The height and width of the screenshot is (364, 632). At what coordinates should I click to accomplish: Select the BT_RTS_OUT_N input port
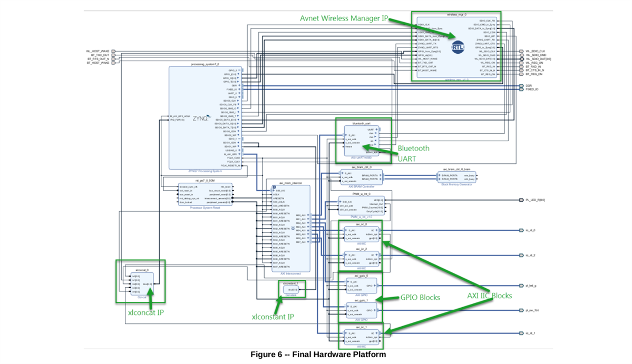(114, 59)
